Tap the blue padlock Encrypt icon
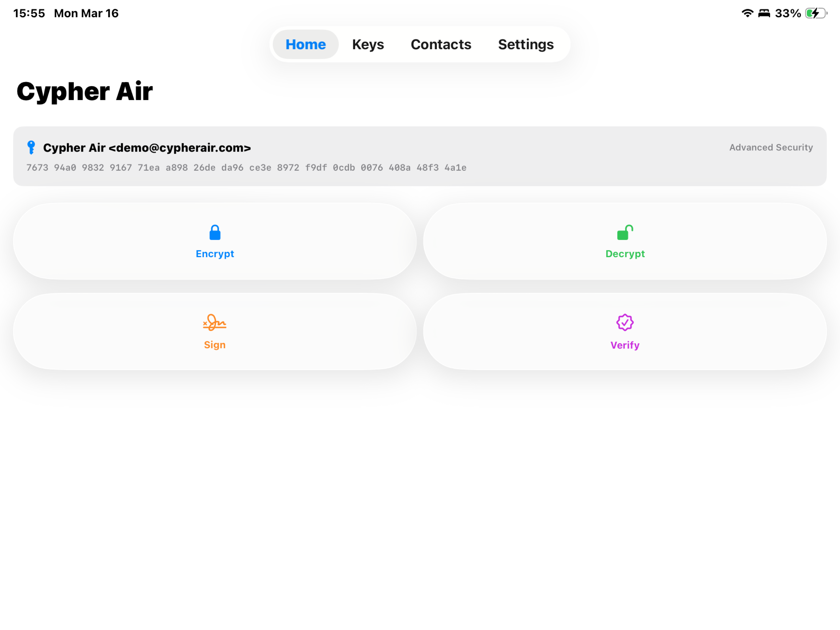Screen dimensions: 840x630 click(x=215, y=232)
